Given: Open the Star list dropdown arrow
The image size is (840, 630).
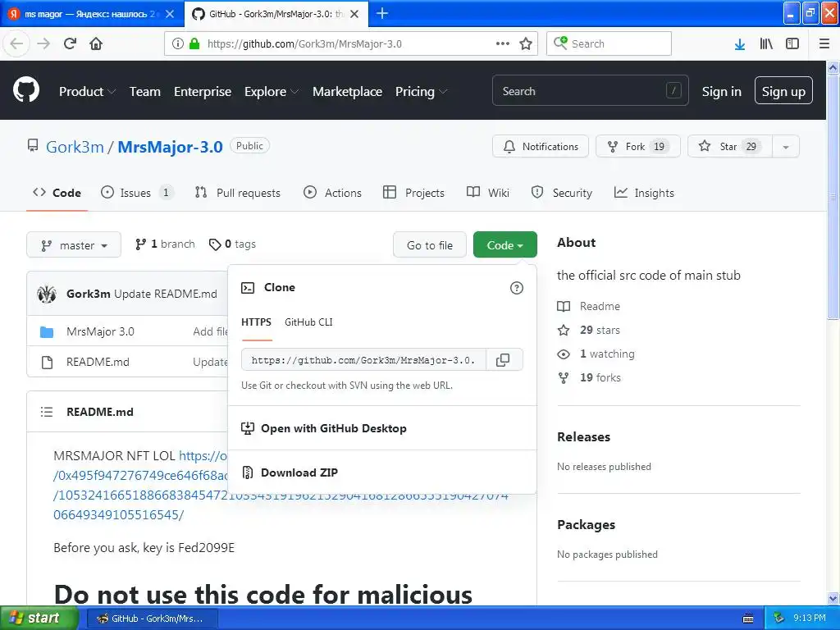Looking at the screenshot, I should pos(785,147).
